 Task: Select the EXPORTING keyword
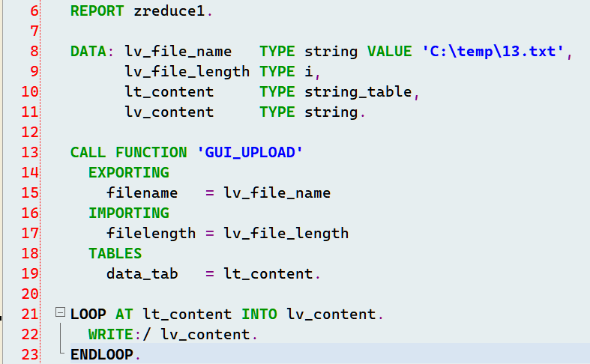[129, 172]
